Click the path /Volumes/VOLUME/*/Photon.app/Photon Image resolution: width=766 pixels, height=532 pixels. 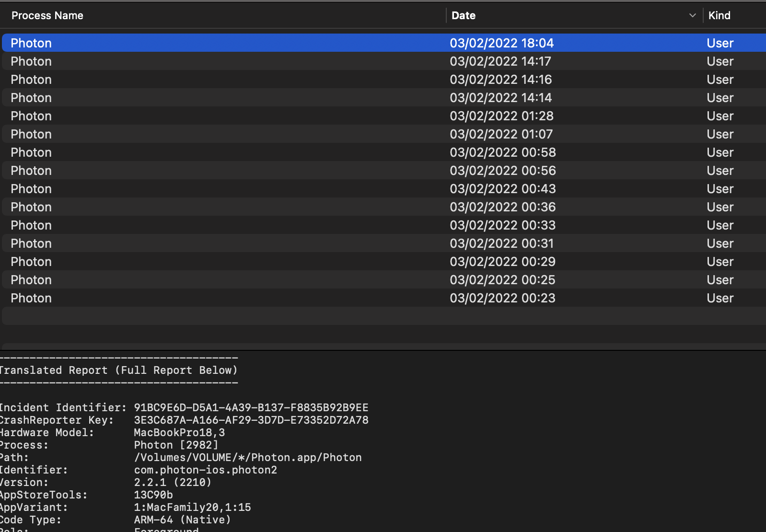[248, 457]
